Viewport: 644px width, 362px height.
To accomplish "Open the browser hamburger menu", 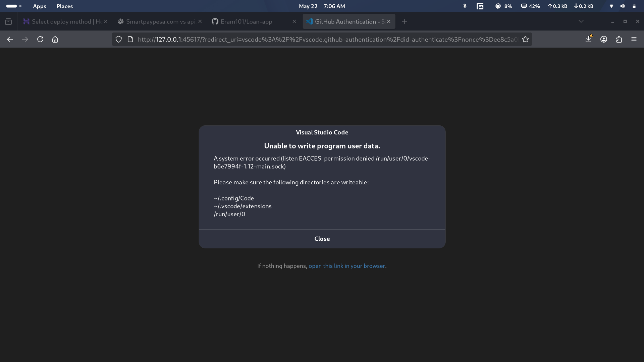I will coord(634,39).
